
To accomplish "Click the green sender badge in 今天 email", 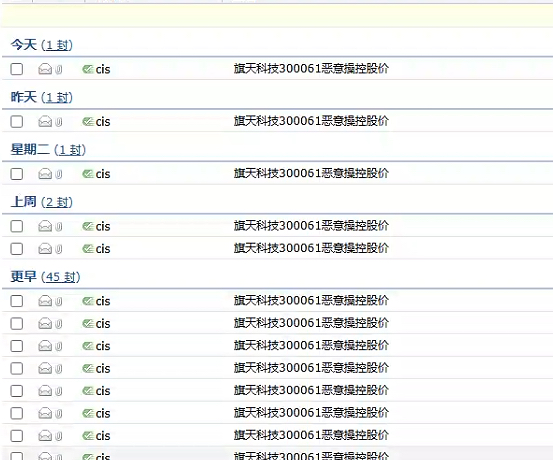I will (x=87, y=69).
